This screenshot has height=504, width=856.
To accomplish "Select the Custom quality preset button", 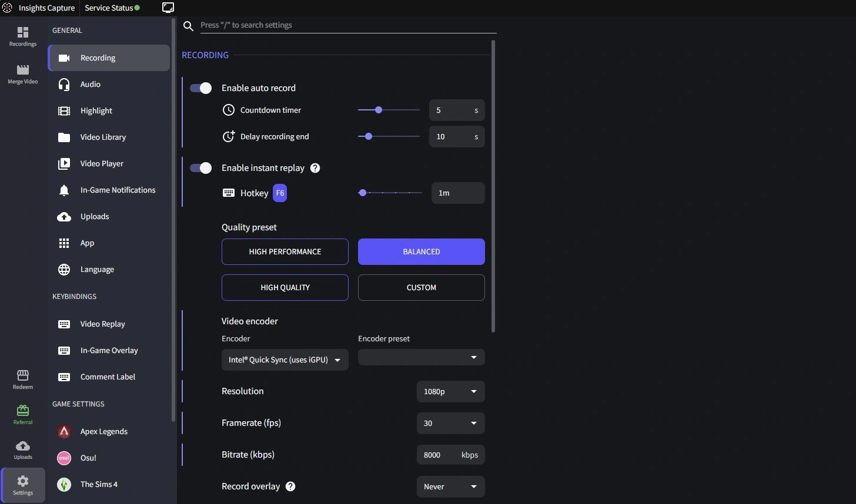I will click(x=421, y=287).
